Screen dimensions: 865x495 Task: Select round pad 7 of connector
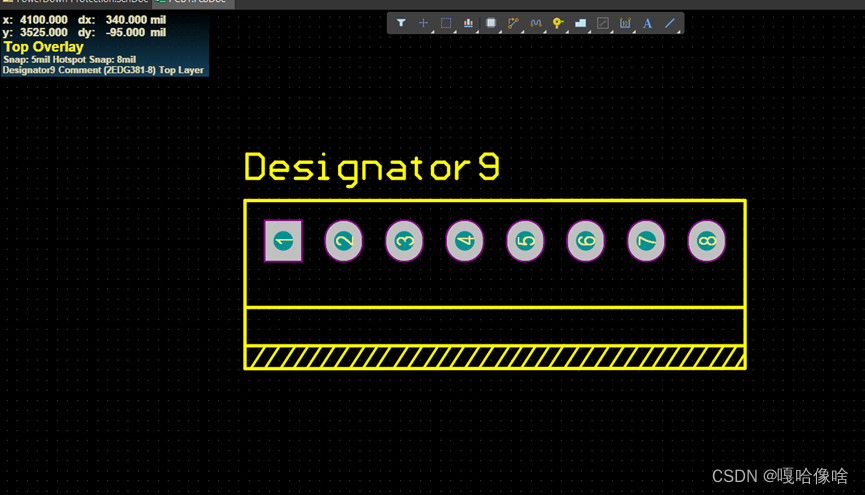tap(646, 241)
